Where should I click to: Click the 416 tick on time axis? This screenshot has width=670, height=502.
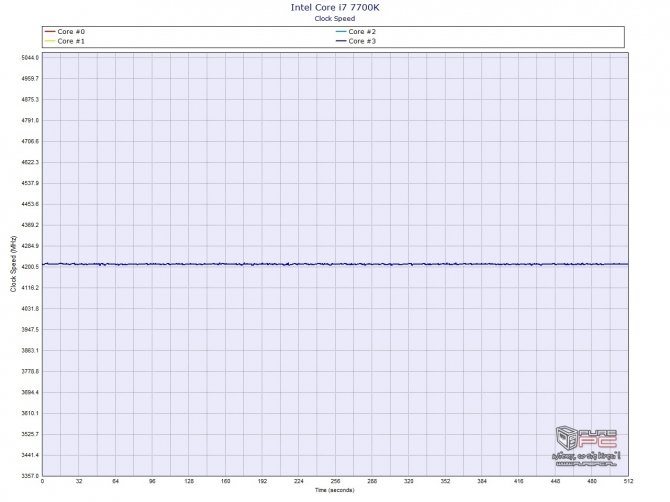tap(519, 481)
